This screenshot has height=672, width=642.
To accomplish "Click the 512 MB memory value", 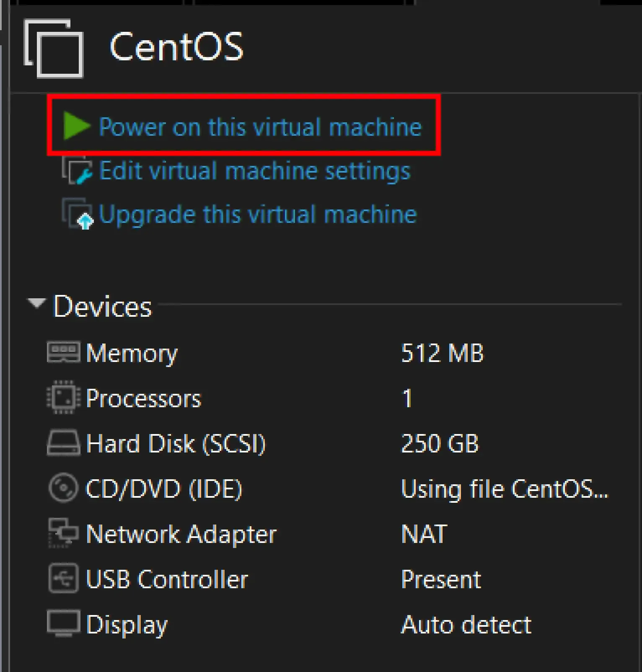I will point(442,352).
